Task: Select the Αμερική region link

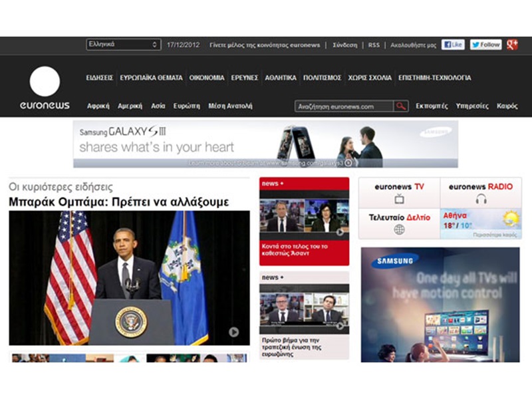Action: (x=130, y=106)
